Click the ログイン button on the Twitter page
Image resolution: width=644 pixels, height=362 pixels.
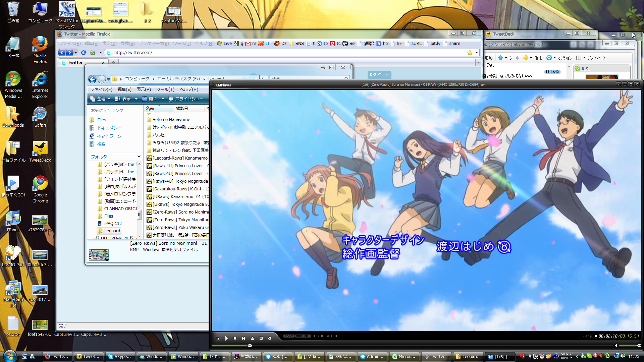tap(379, 75)
